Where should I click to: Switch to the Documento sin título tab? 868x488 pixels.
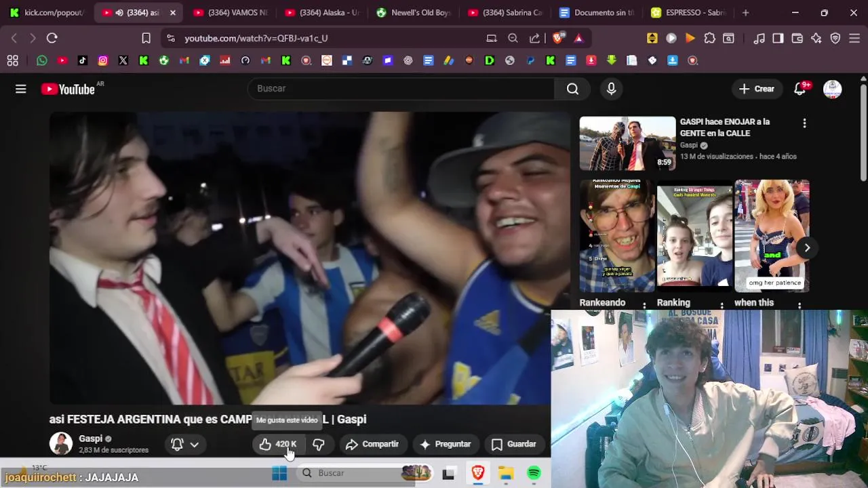597,12
